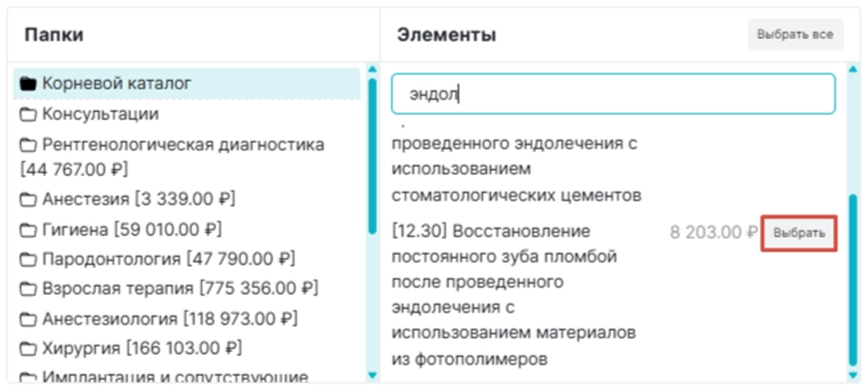Click the folder icon beside Консультации
The image size is (868, 389).
(28, 115)
